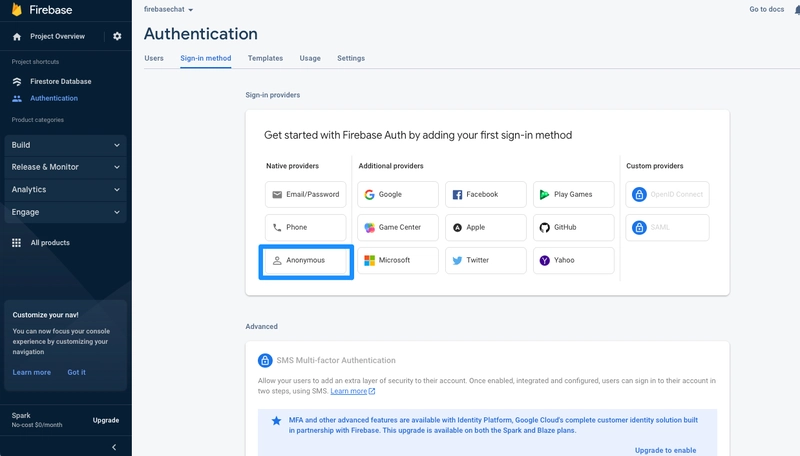
Task: Click the star icon in MFA banner
Action: (276, 421)
